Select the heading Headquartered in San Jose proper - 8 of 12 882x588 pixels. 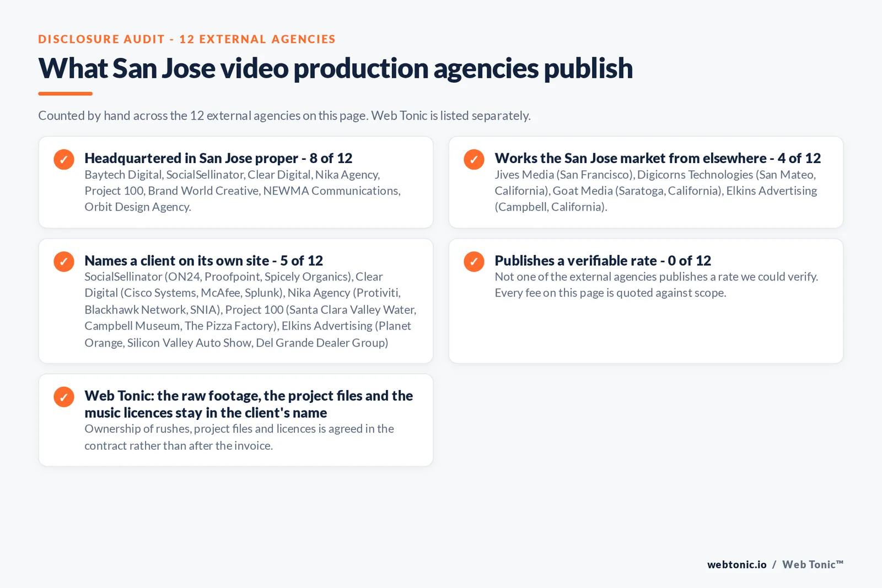(x=218, y=158)
